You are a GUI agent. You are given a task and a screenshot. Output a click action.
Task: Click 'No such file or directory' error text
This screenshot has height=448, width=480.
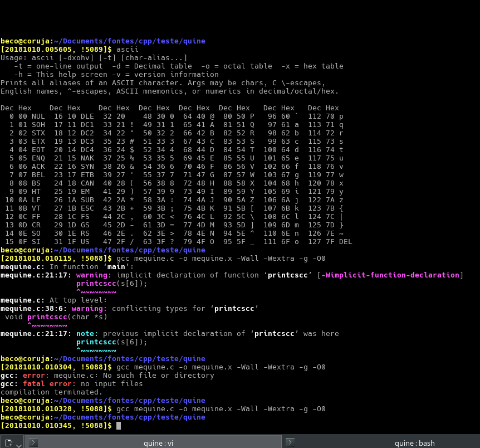[x=159, y=376]
